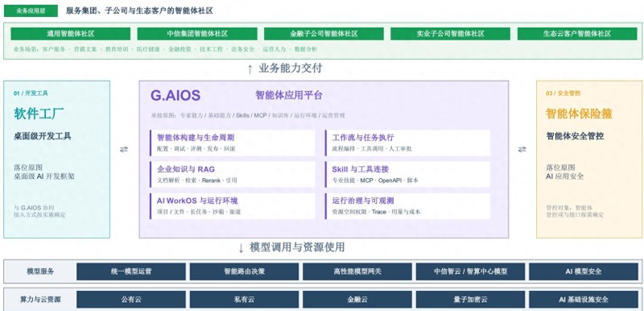Image resolution: width=644 pixels, height=311 pixels.
Task: Open the 金融子公司智能体社区 box
Action: pos(324,34)
